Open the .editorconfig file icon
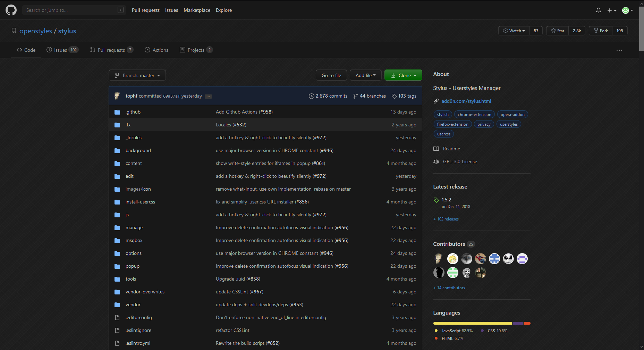The width and height of the screenshot is (644, 350). (x=117, y=318)
